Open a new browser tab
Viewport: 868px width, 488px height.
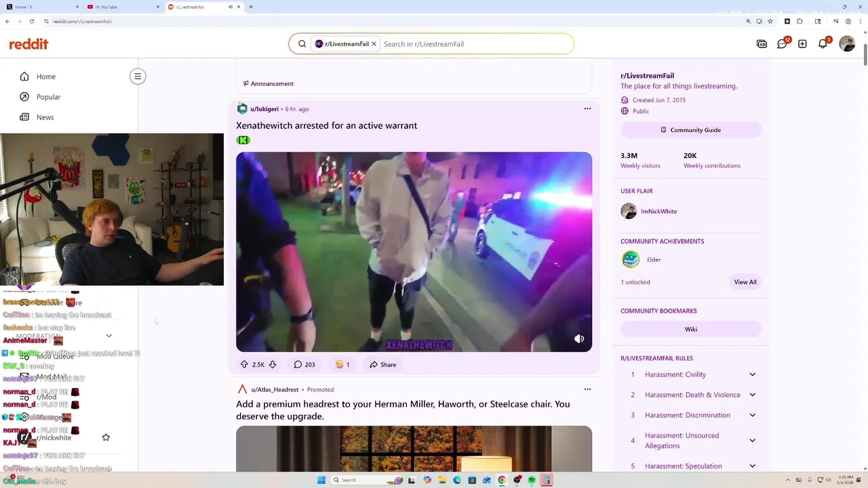pyautogui.click(x=251, y=7)
